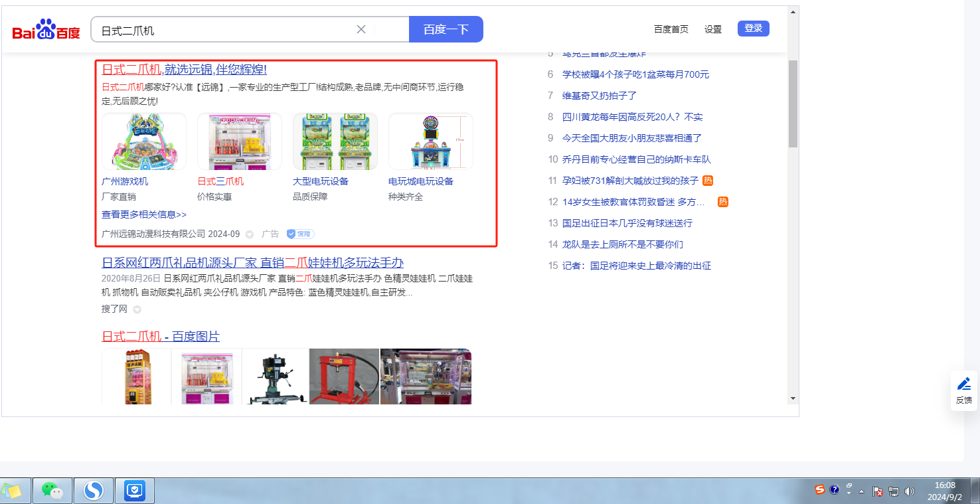Open the 电玩城电玩设备 link
The width and height of the screenshot is (980, 504).
[x=421, y=181]
